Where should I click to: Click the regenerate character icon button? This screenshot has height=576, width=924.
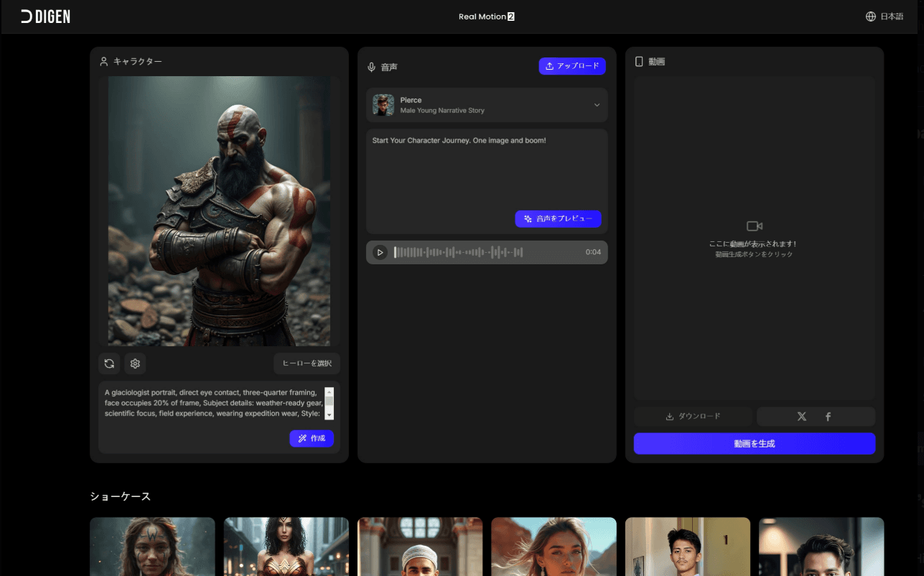109,363
